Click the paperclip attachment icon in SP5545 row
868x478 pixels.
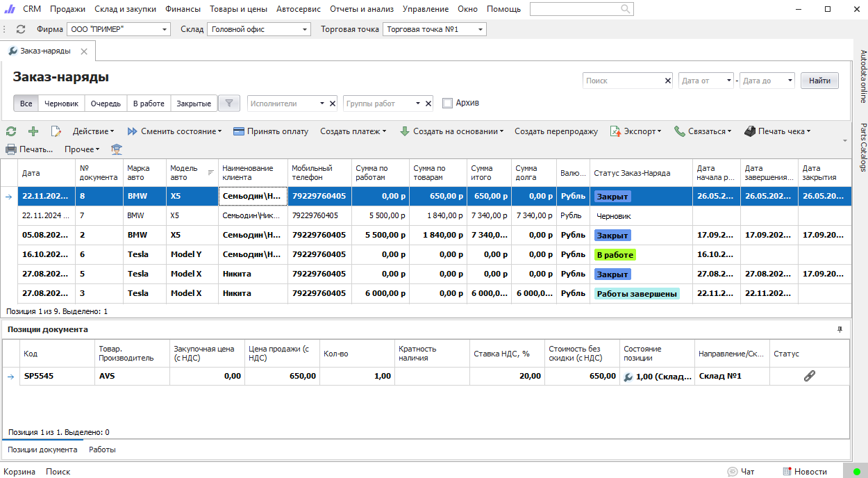[809, 376]
